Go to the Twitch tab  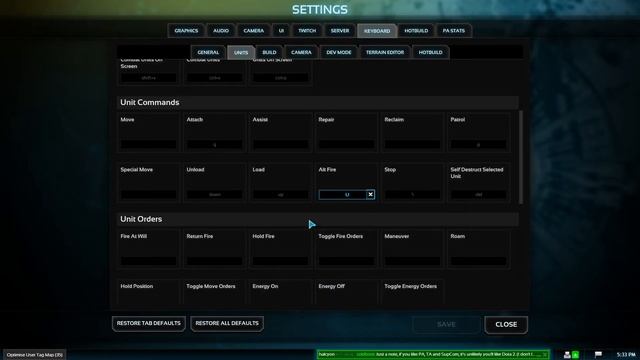coord(307,31)
